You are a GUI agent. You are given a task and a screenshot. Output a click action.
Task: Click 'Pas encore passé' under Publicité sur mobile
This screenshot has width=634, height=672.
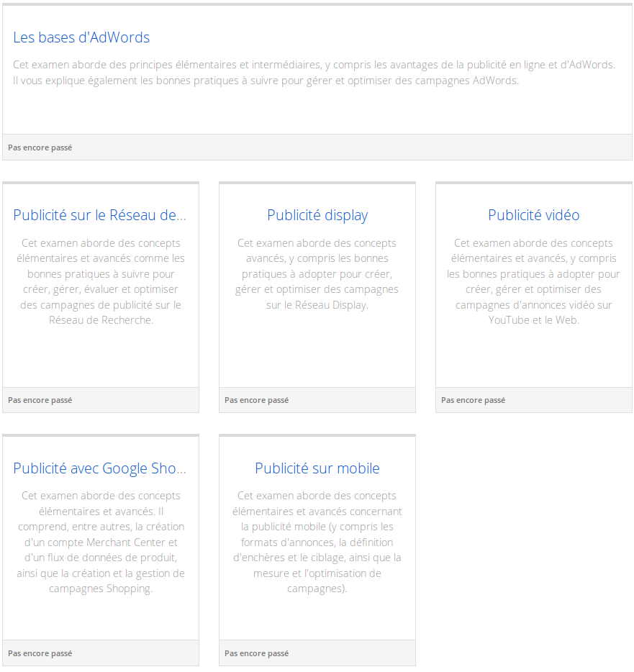click(x=256, y=653)
